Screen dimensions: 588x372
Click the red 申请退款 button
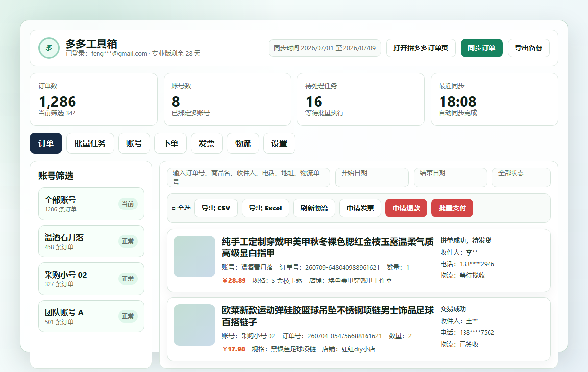(x=406, y=208)
